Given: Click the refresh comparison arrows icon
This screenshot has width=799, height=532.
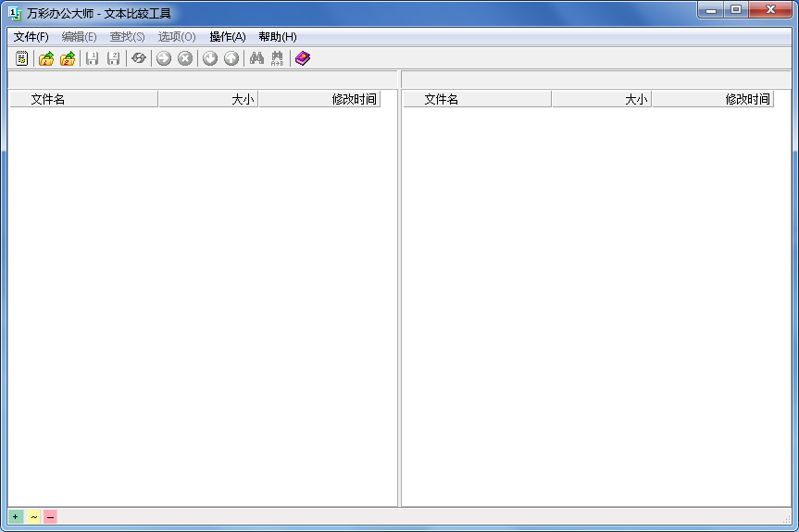Looking at the screenshot, I should (x=139, y=58).
